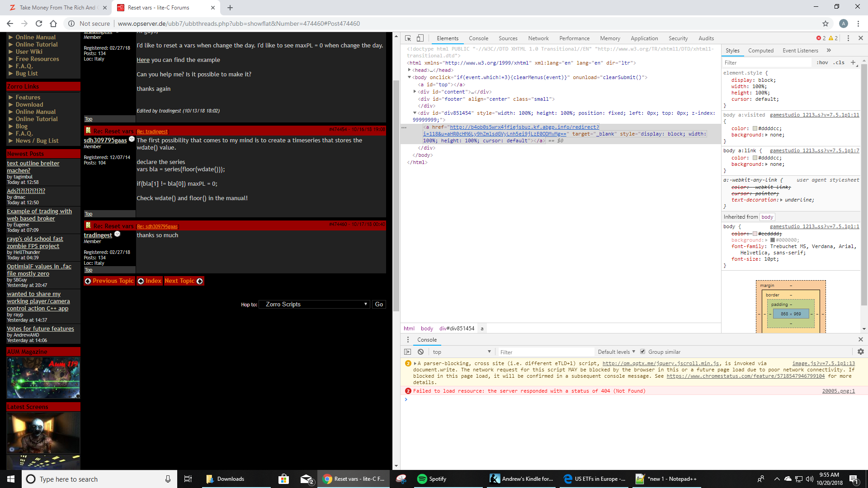Toggle the Group similar checkbox in Console

644,352
